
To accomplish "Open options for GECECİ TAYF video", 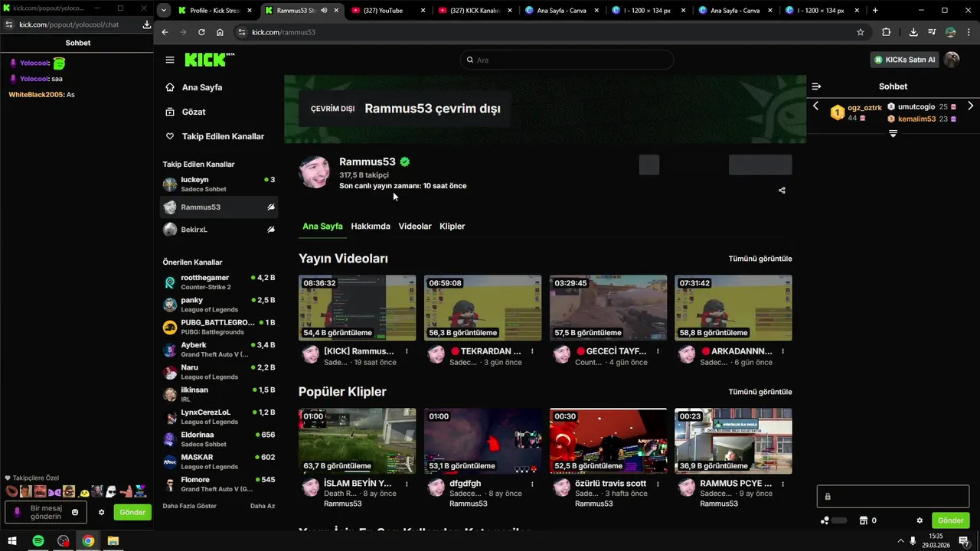I will pos(658,351).
